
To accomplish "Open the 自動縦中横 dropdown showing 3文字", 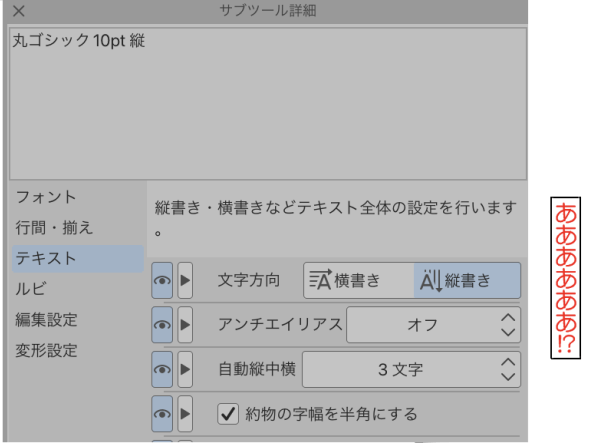I will tap(411, 370).
